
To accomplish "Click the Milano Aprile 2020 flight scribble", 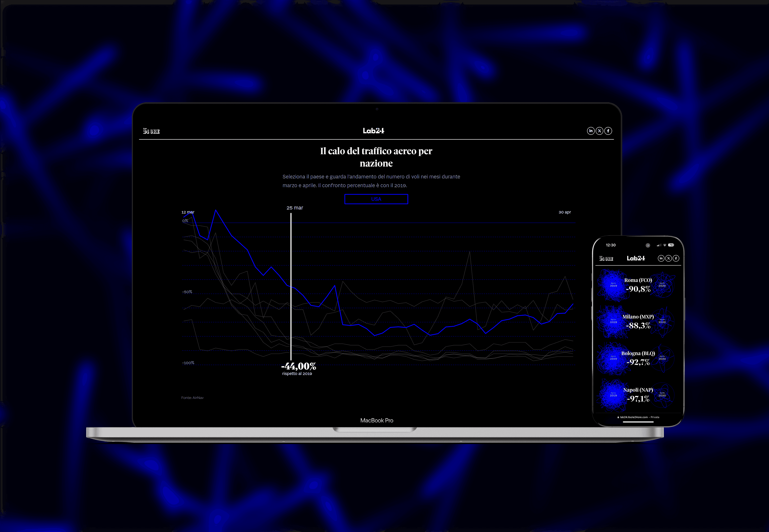I will coord(662,322).
